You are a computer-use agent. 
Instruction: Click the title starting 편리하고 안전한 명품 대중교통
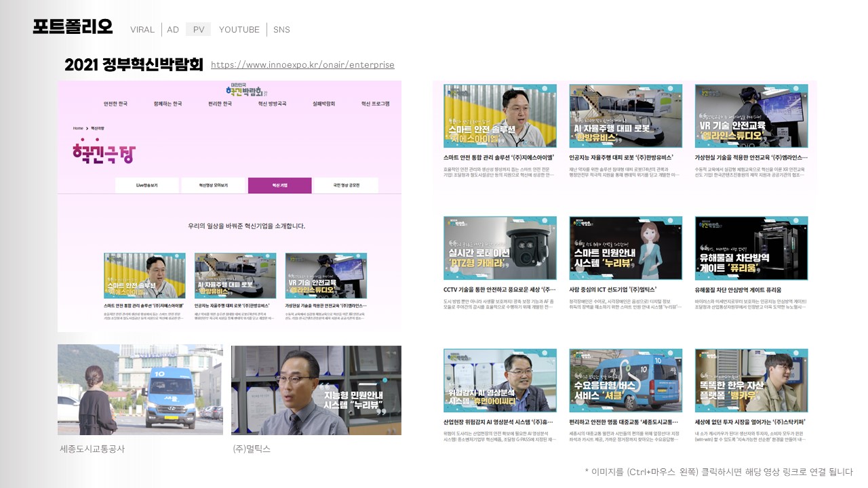point(625,422)
